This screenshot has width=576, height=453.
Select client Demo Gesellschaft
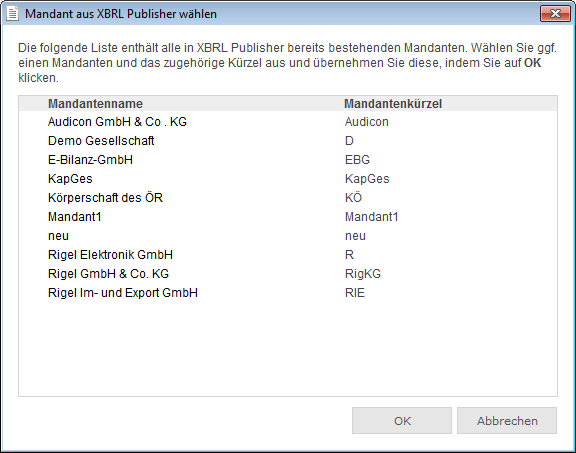click(101, 141)
